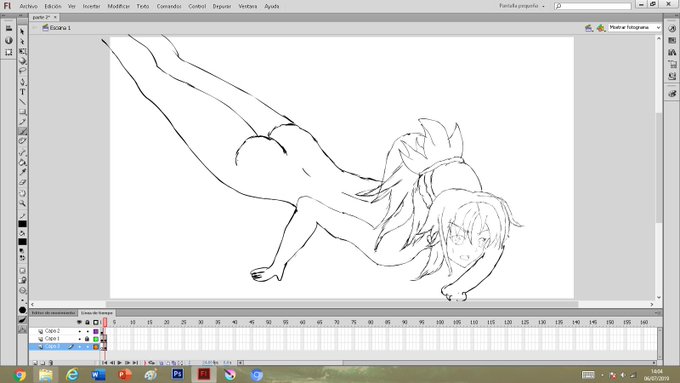Add a new layer in timeline
The width and height of the screenshot is (680, 383).
[35, 363]
